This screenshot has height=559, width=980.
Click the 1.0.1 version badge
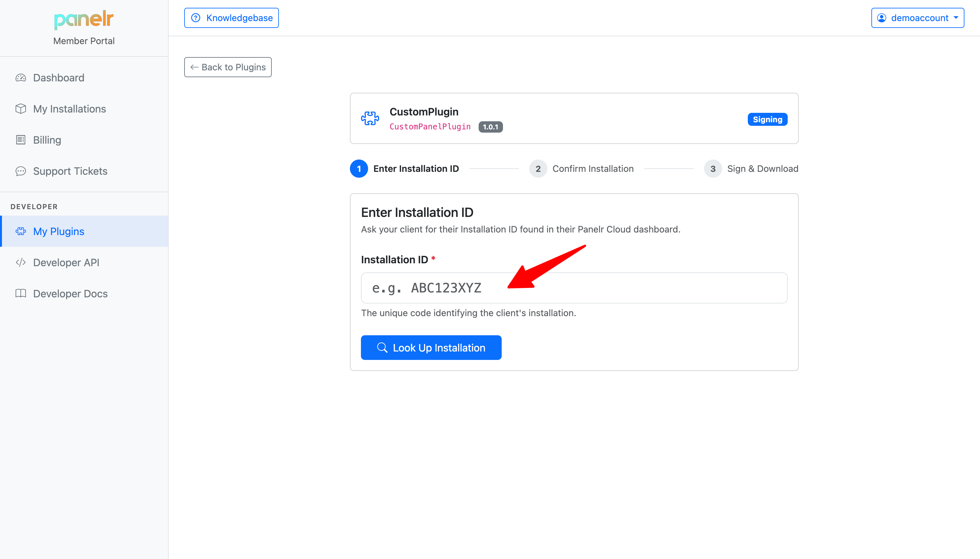(491, 127)
